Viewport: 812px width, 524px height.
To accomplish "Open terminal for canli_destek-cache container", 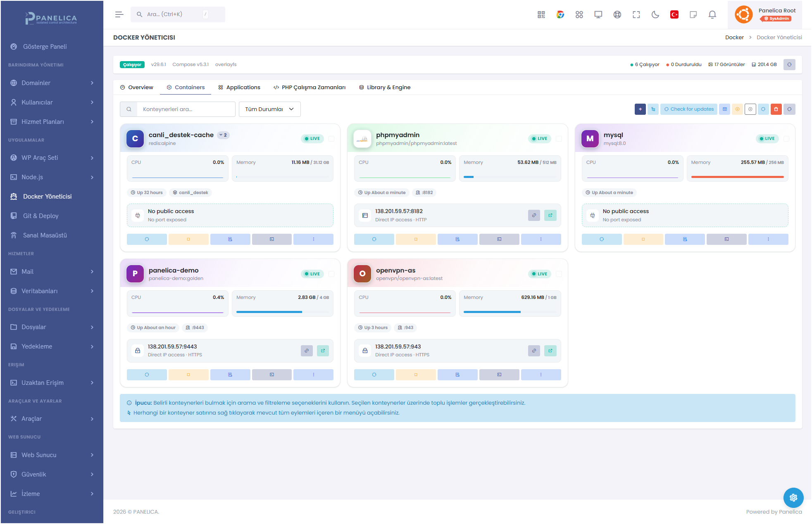I will [272, 239].
